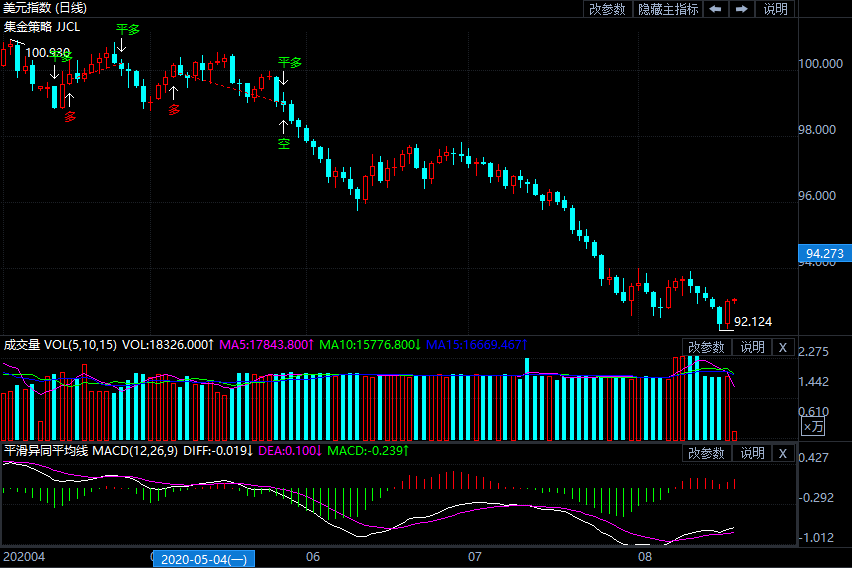Image resolution: width=852 pixels, height=568 pixels.
Task: Close the MACD indicator panel
Action: point(783,453)
